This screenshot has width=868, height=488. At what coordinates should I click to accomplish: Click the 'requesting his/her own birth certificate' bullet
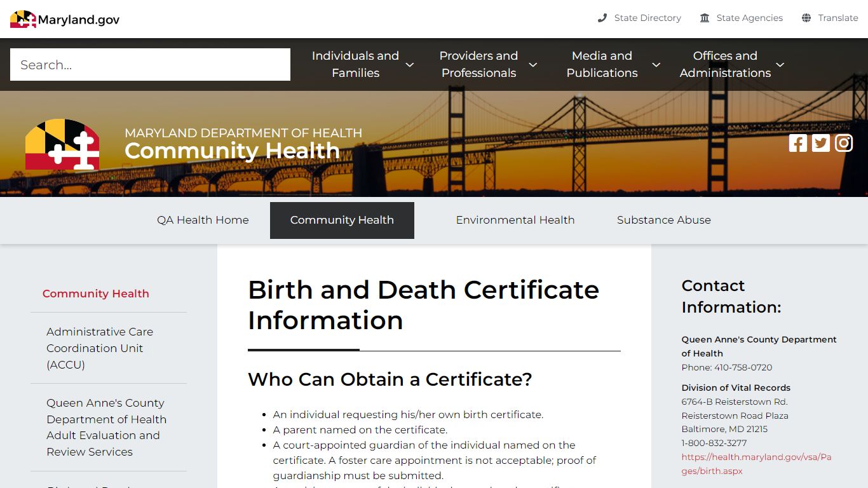[408, 414]
